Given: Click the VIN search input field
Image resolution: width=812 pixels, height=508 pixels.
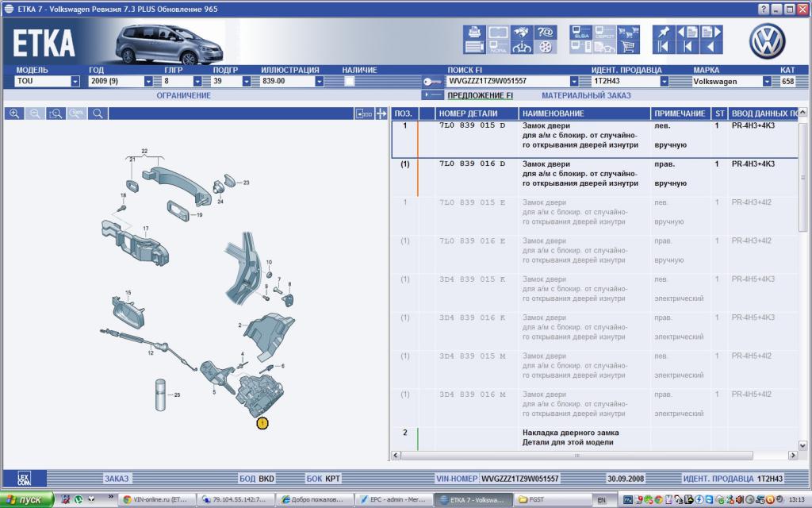Looking at the screenshot, I should tap(507, 82).
